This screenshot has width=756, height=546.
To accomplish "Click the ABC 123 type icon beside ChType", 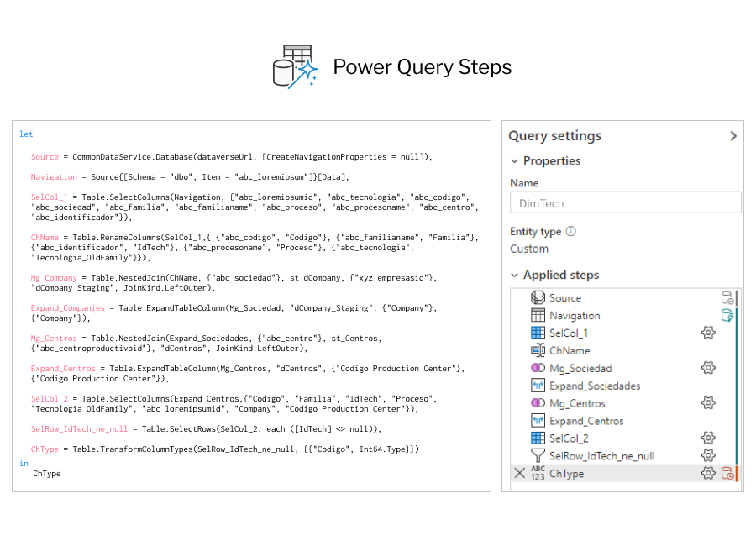I will click(538, 473).
